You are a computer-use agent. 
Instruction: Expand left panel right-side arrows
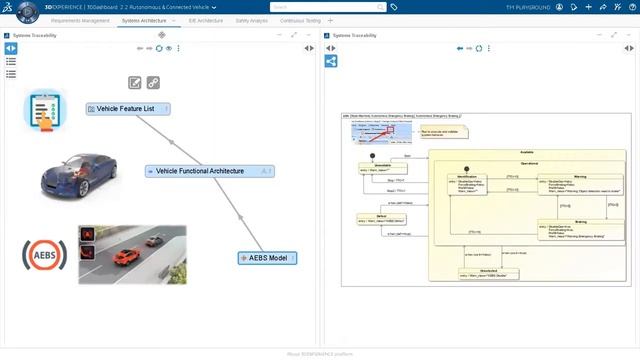pyautogui.click(x=309, y=48)
